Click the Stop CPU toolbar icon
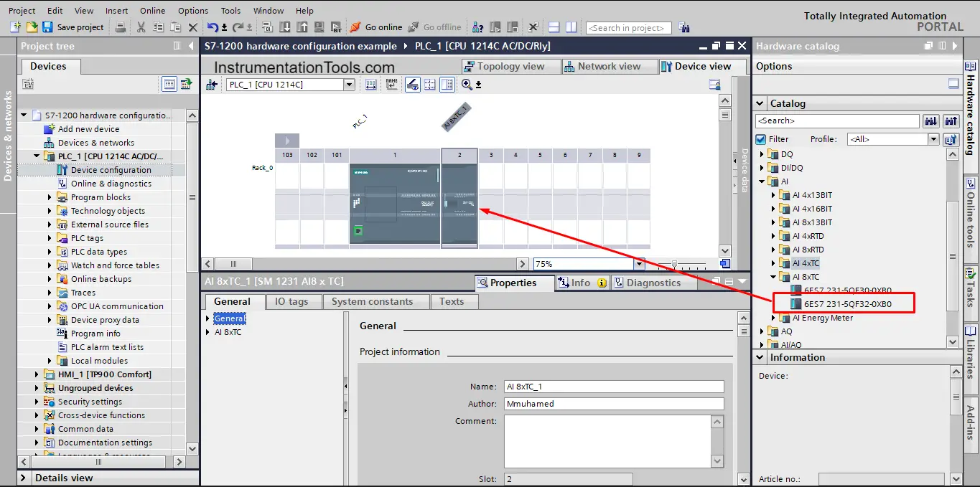Viewport: 980px width, 487px height. pyautogui.click(x=513, y=27)
